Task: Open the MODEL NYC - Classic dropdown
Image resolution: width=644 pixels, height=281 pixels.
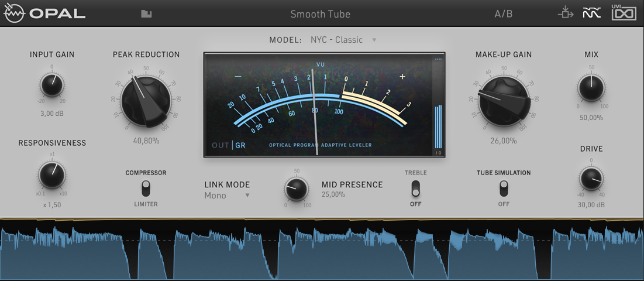Action: (343, 40)
